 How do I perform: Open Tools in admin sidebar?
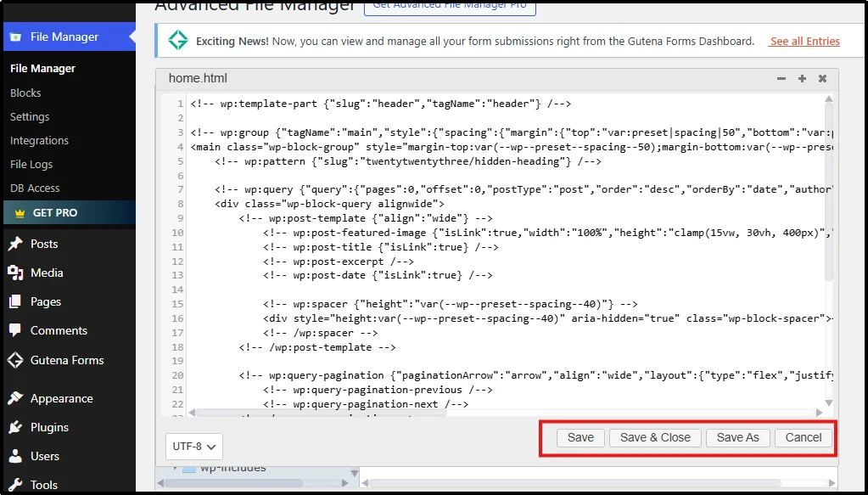44,485
